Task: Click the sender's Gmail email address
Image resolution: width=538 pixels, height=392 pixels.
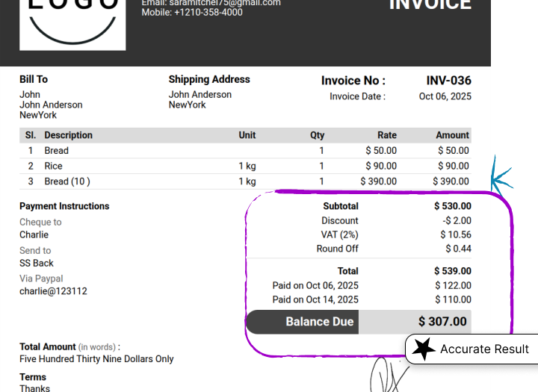Action: click(211, 3)
